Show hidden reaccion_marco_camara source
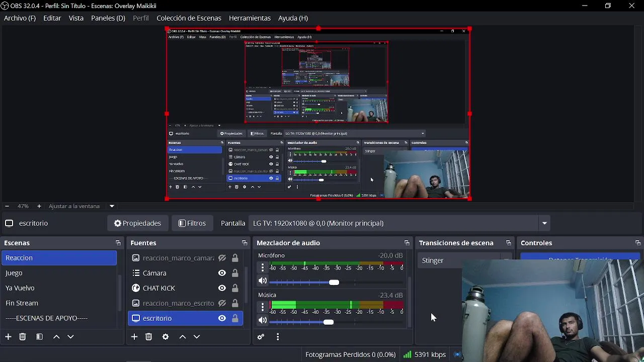Image resolution: width=644 pixels, height=362 pixels. pyautogui.click(x=222, y=258)
